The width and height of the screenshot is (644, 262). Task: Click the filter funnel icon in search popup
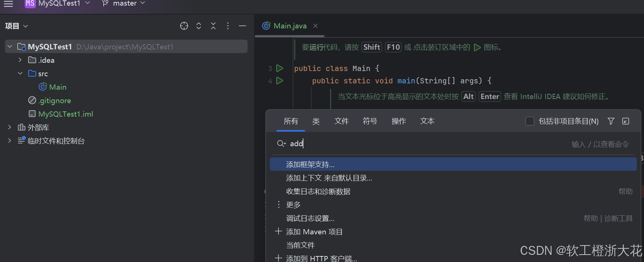tap(611, 121)
